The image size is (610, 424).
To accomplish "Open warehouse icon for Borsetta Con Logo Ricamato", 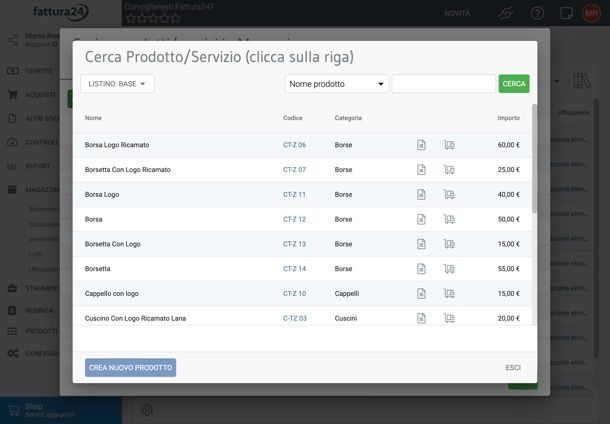I will click(x=449, y=170).
